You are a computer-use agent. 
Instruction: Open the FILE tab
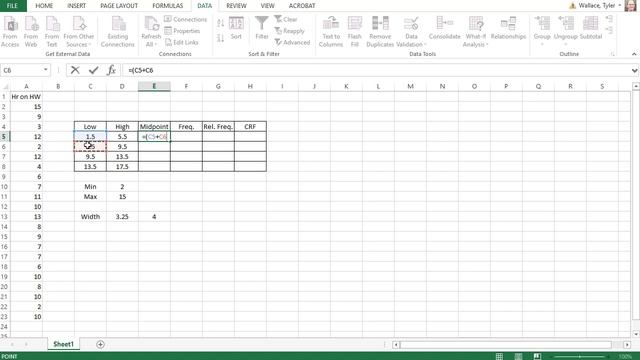point(13,6)
